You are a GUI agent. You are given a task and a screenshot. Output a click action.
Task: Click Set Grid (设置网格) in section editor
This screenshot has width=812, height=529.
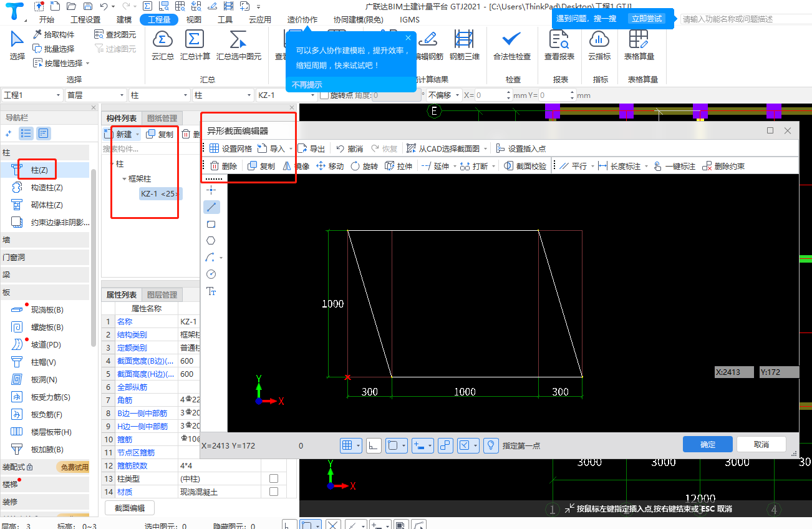pyautogui.click(x=230, y=148)
